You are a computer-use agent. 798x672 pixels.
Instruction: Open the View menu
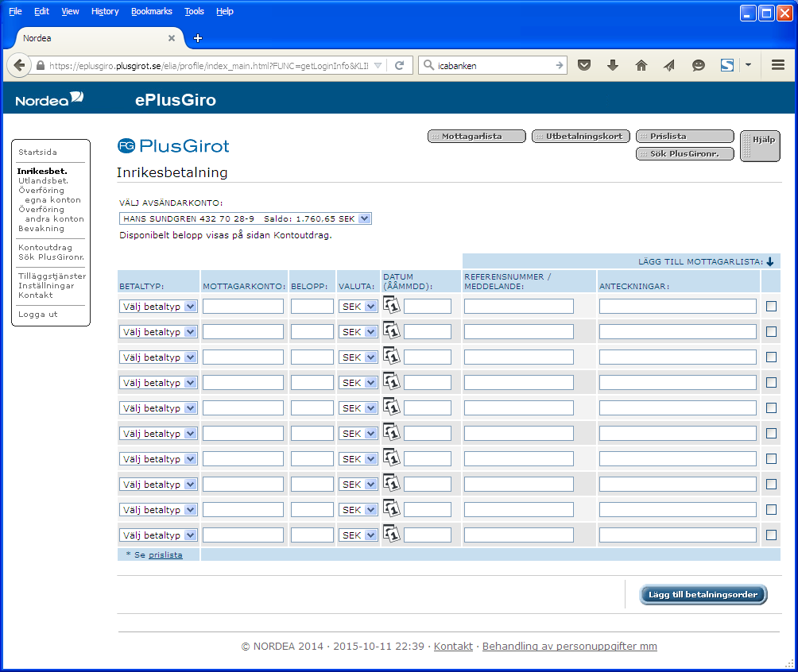(70, 11)
